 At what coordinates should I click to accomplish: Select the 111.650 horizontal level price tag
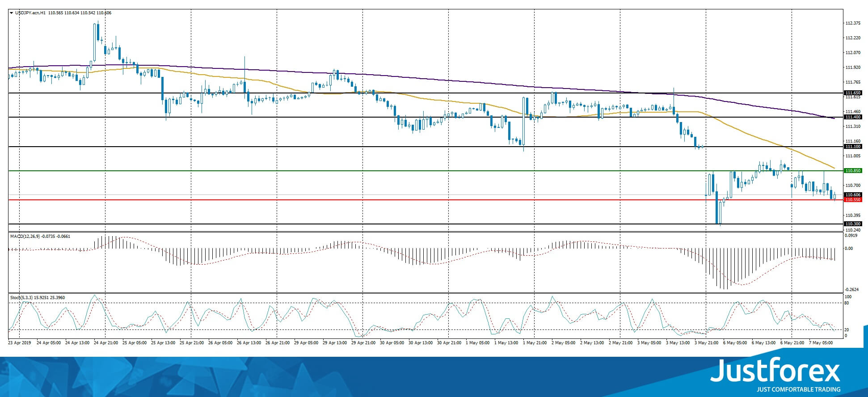[853, 93]
